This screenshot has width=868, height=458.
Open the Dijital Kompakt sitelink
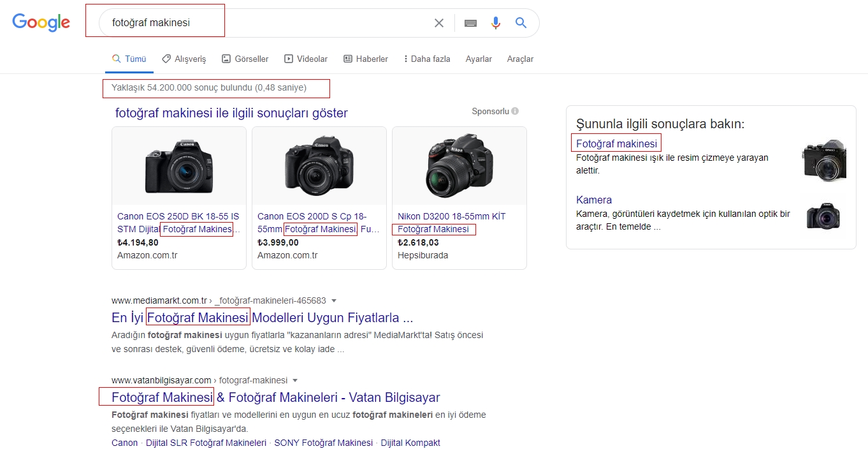[410, 443]
